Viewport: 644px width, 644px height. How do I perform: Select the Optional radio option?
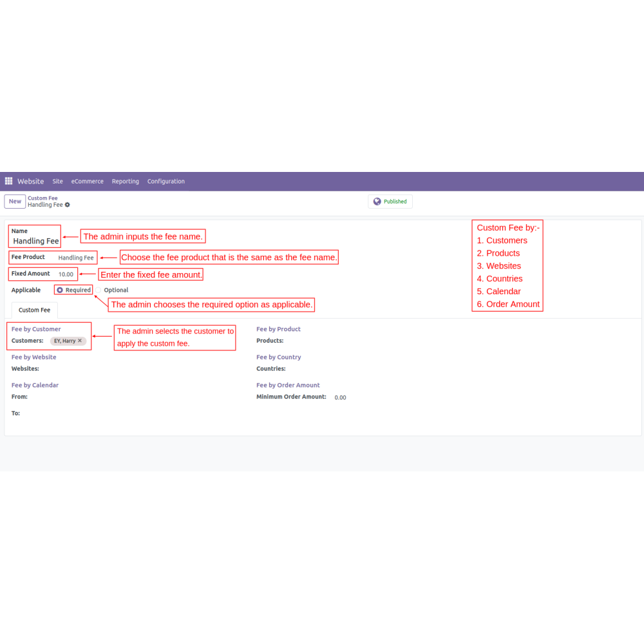(x=99, y=290)
